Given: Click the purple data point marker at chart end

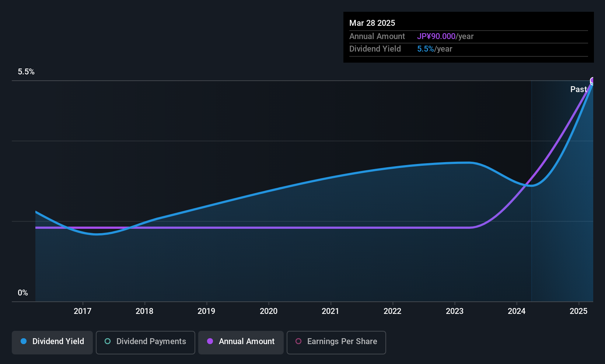Looking at the screenshot, I should coord(593,81).
